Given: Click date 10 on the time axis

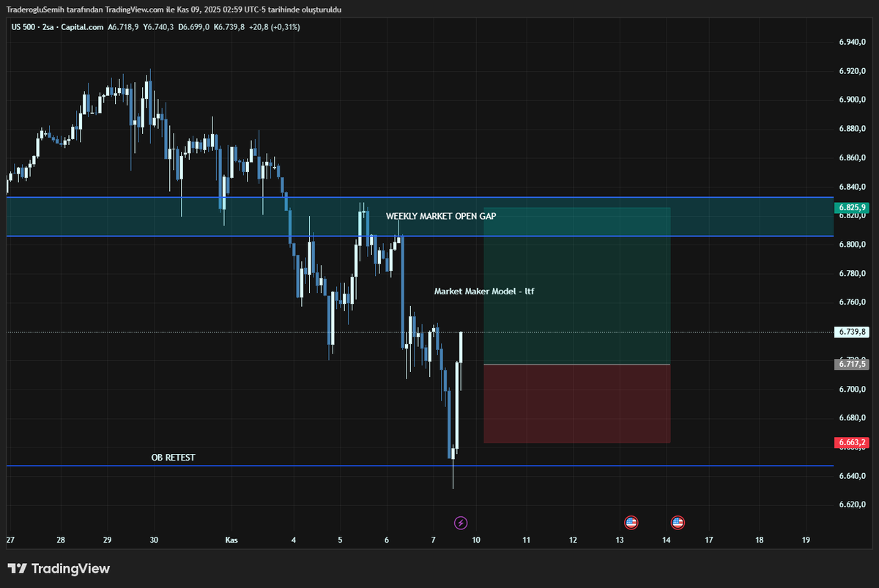Looking at the screenshot, I should (476, 540).
